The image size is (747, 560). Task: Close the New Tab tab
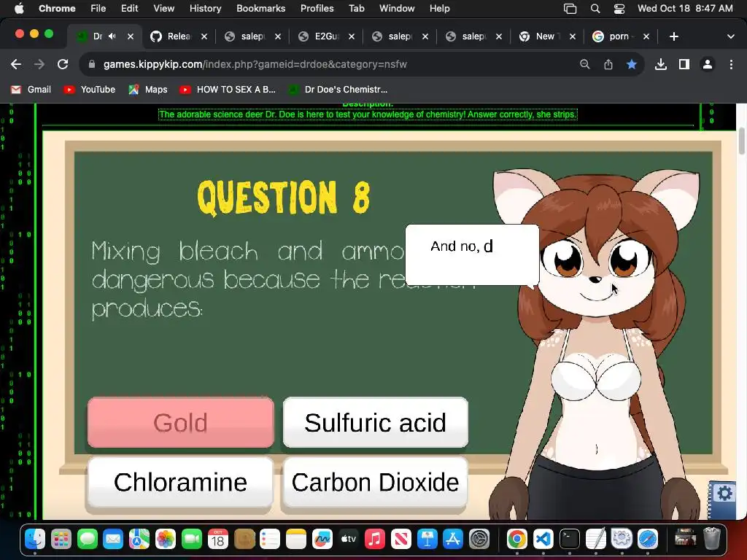point(573,36)
